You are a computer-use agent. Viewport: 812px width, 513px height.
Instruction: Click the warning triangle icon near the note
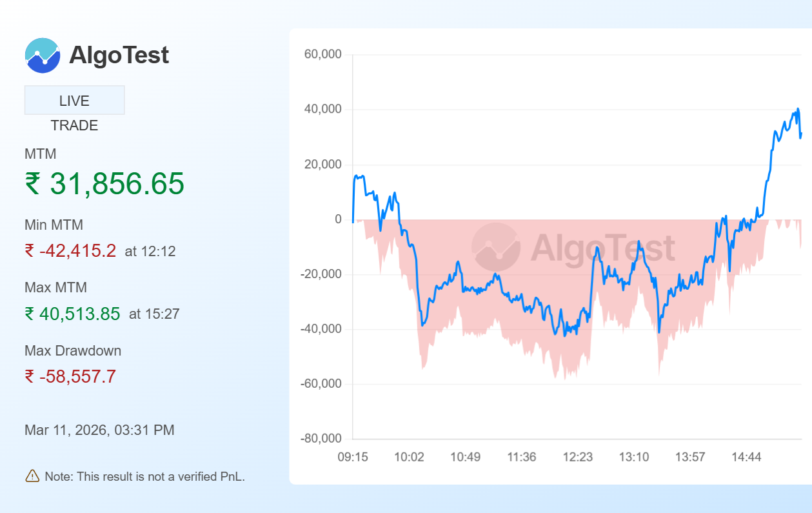click(31, 476)
